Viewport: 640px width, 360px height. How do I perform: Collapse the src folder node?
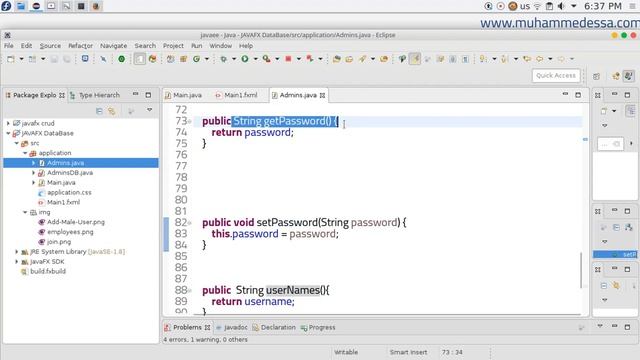click(17, 143)
